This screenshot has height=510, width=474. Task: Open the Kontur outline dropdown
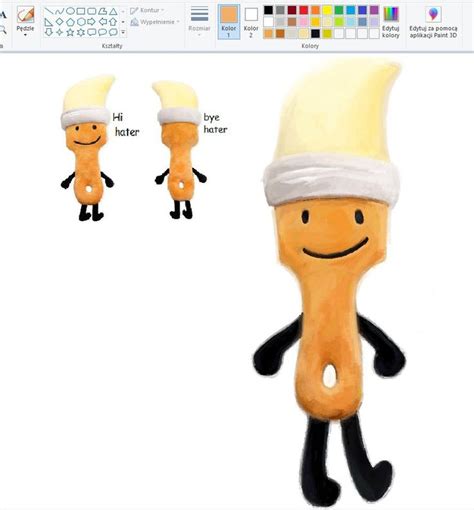click(x=147, y=11)
